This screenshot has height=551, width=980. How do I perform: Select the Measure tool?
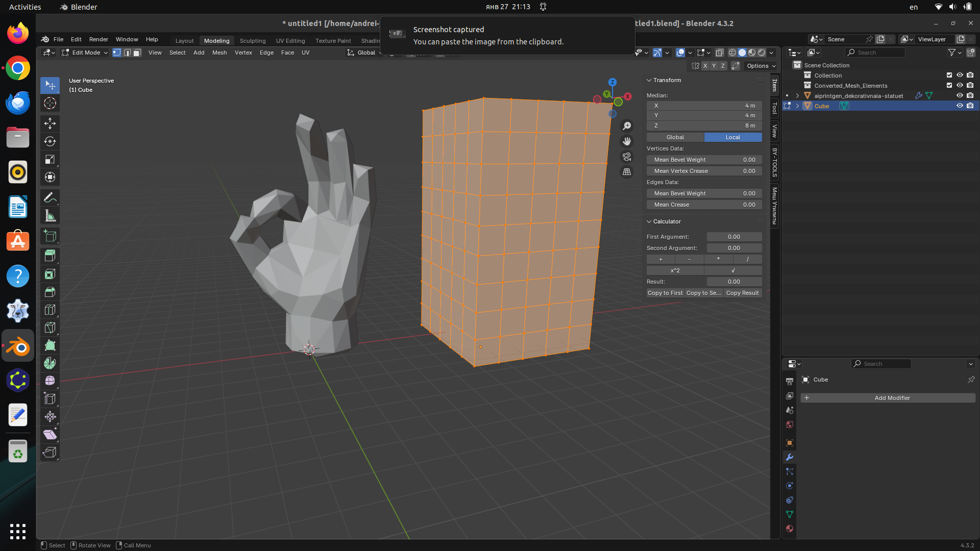tap(50, 216)
